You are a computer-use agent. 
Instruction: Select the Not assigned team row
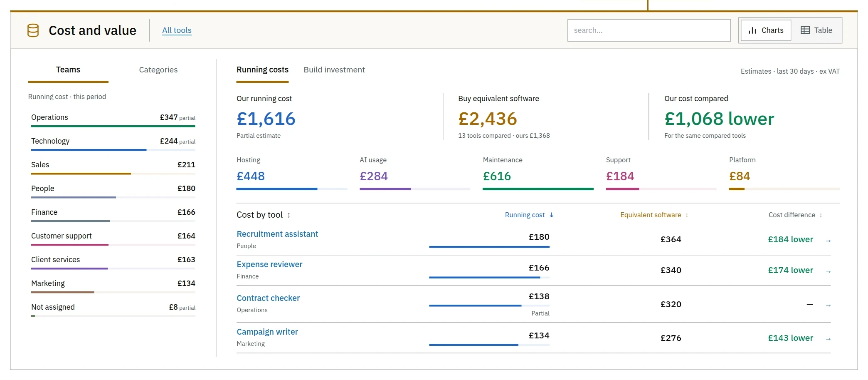click(113, 309)
